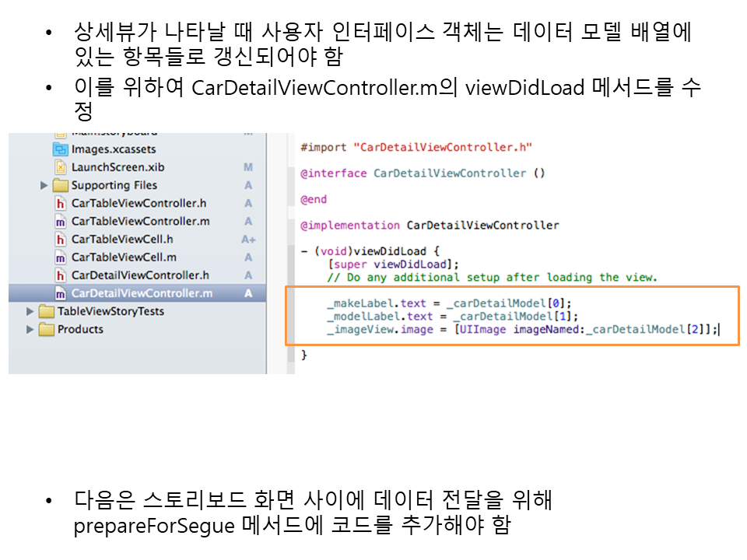Click the Products folder icon

tap(46, 329)
